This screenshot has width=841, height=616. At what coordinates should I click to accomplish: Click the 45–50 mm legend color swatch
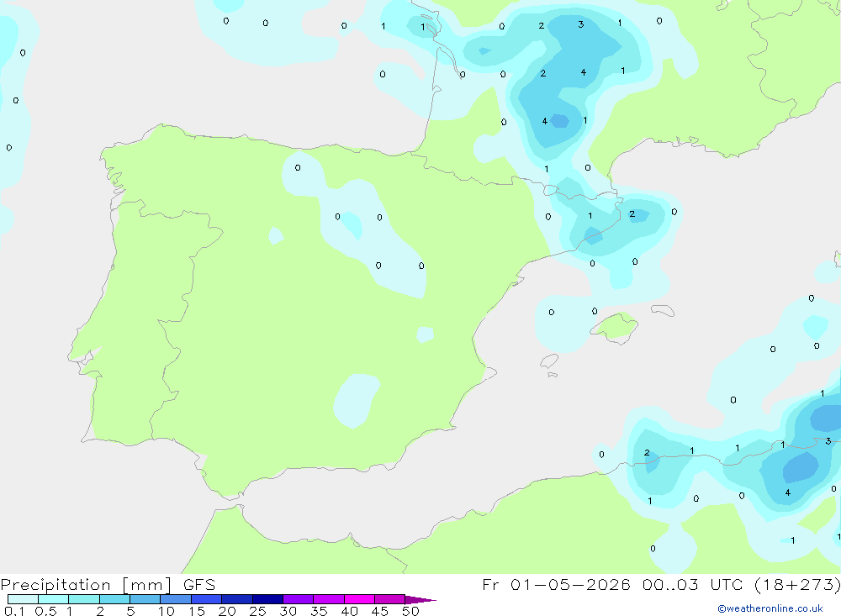pyautogui.click(x=390, y=599)
